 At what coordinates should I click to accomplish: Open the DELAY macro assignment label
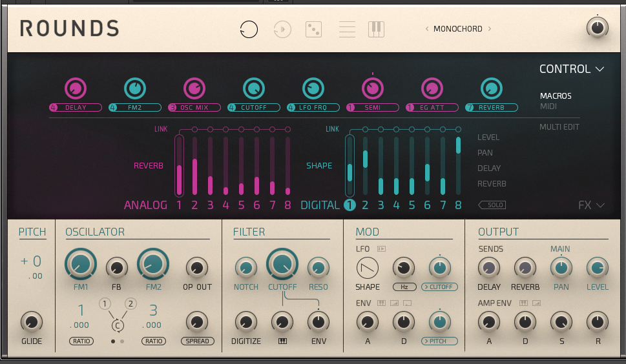(76, 108)
